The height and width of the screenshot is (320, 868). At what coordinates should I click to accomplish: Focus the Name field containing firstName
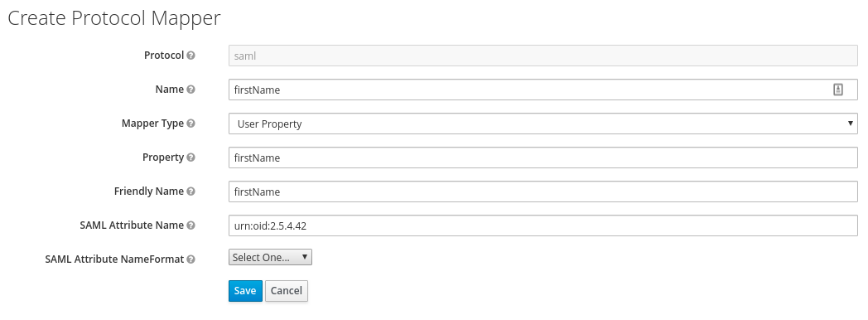click(x=543, y=90)
